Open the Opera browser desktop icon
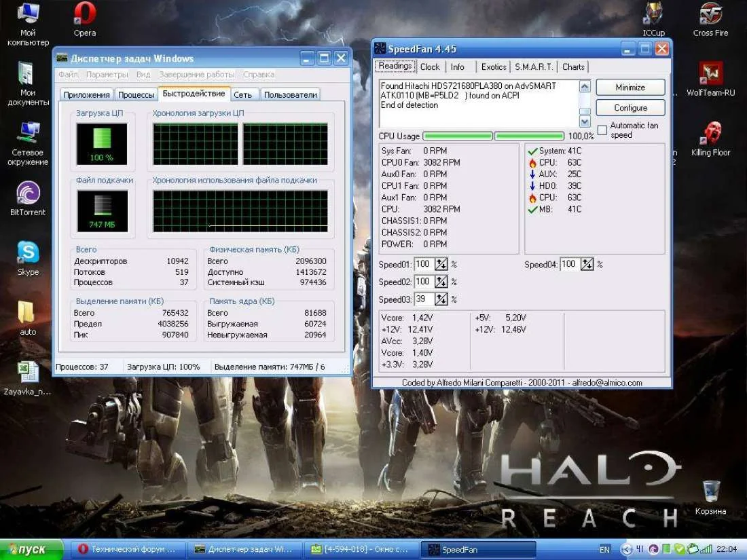The height and width of the screenshot is (560, 747). tap(85, 15)
